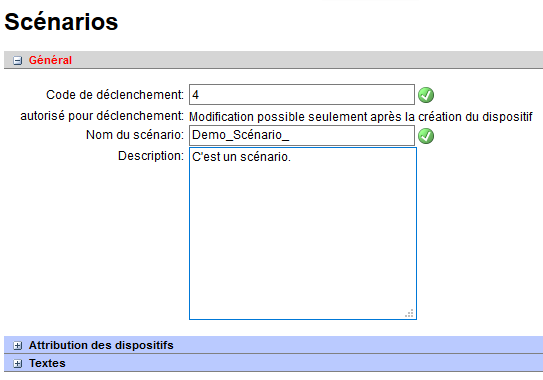The height and width of the screenshot is (380, 543).
Task: Click the Description field label
Action: 151,156
